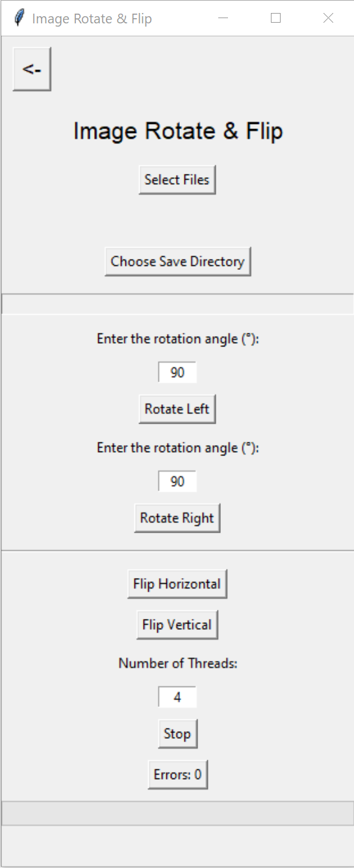Select the Number of Threads input box
The height and width of the screenshot is (868, 354).
(177, 697)
